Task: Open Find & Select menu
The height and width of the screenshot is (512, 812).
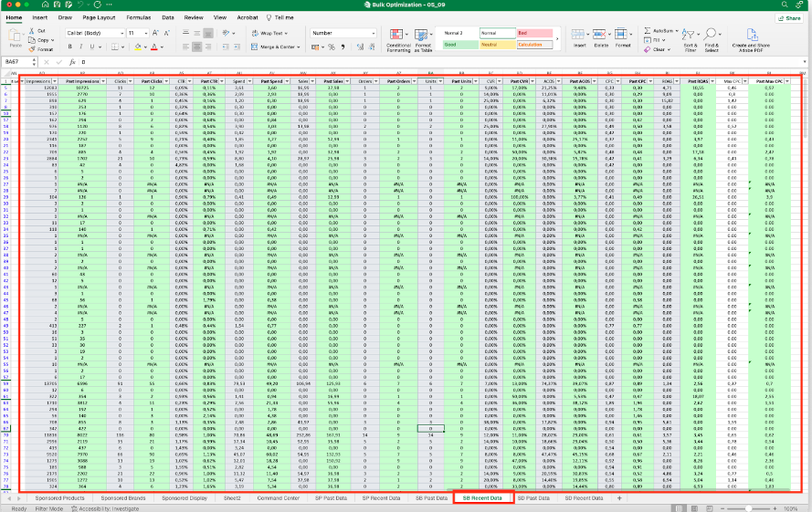Action: click(x=711, y=40)
